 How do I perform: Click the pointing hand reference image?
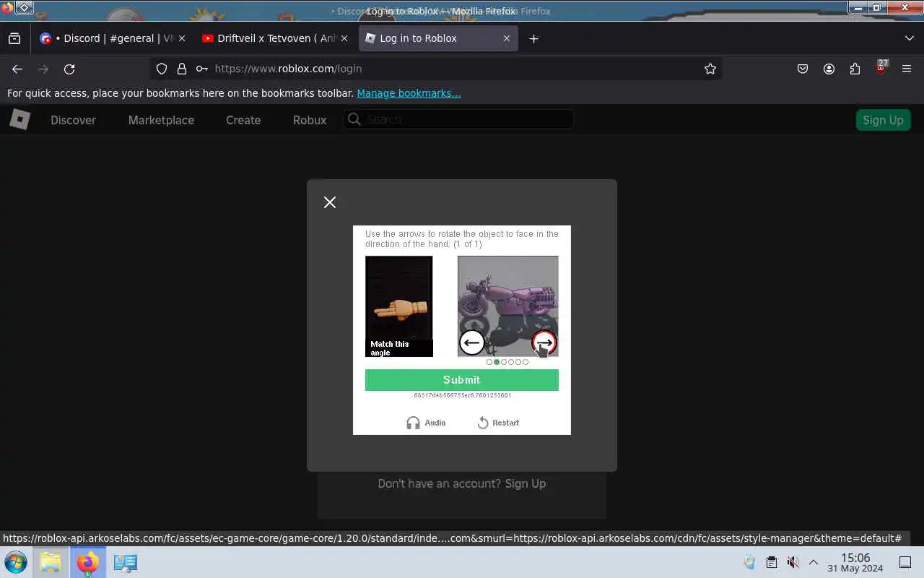[x=399, y=306]
